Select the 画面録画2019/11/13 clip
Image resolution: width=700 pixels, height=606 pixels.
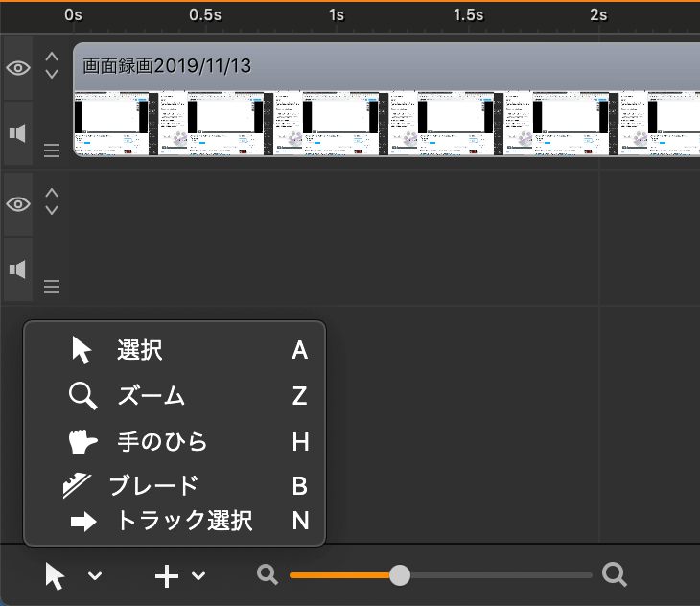click(386, 100)
